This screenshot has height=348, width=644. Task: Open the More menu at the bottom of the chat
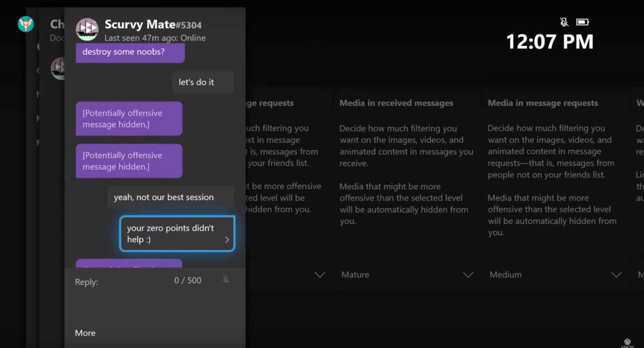(85, 333)
